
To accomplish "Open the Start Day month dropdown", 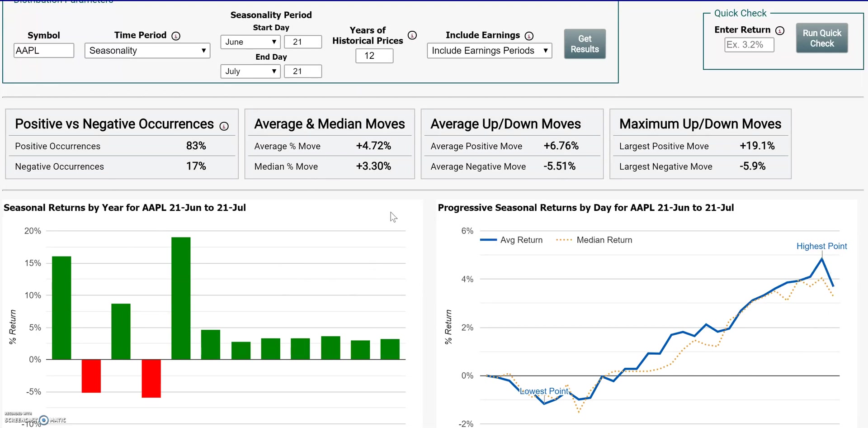I will [x=250, y=42].
